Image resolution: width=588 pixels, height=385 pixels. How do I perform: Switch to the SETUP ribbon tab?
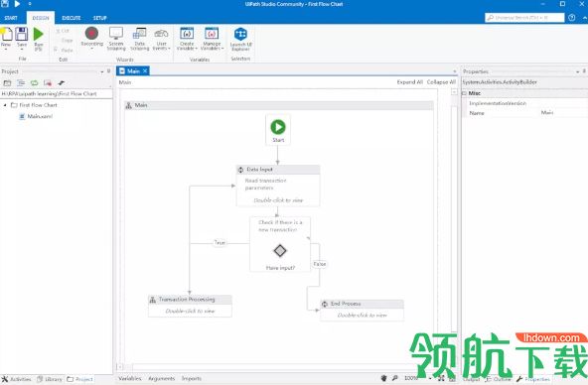[x=99, y=18]
